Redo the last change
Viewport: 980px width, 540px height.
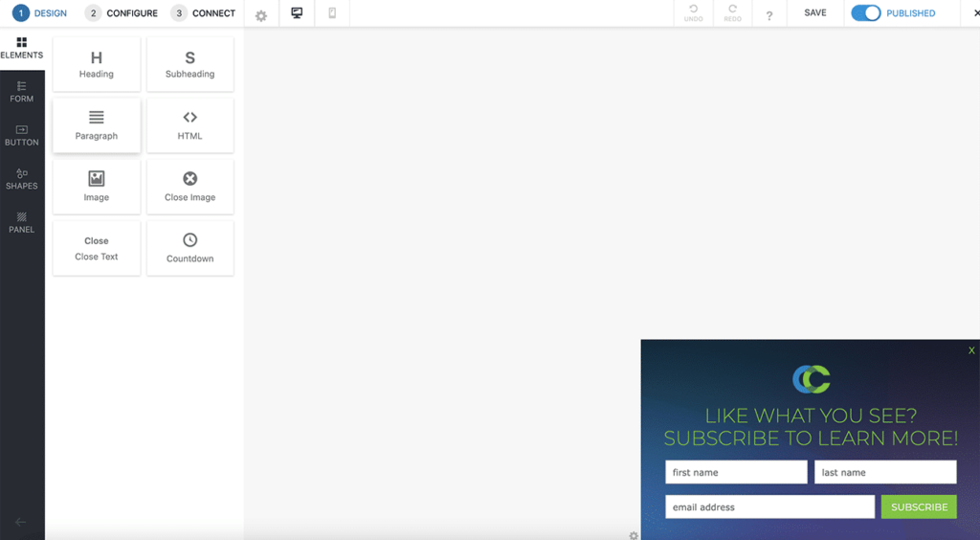click(732, 13)
